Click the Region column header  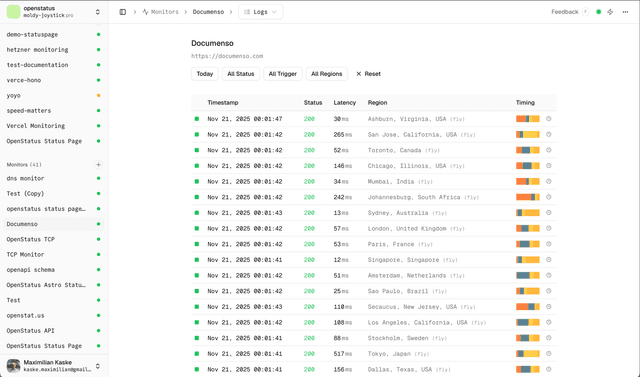[377, 103]
